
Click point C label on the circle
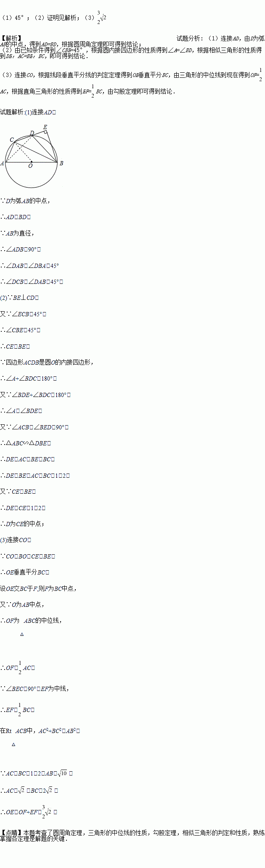pos(11,140)
